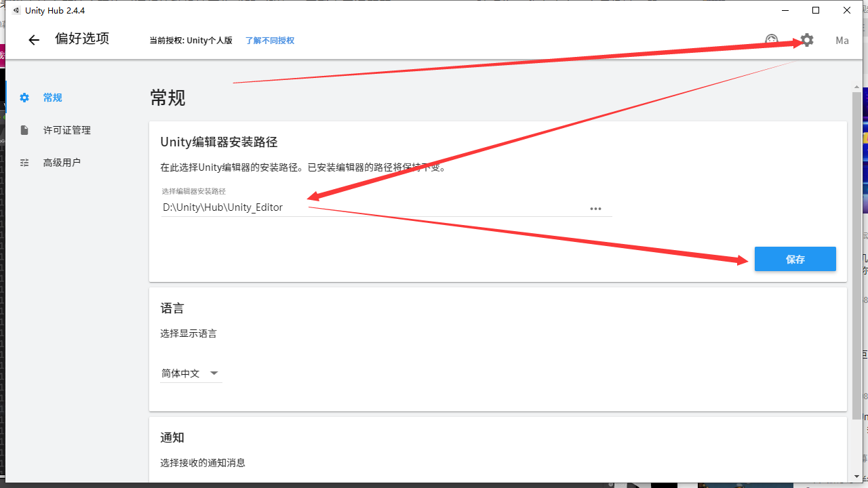Open the 简体中文 language dropdown
The width and height of the screenshot is (868, 488).
[x=180, y=373]
